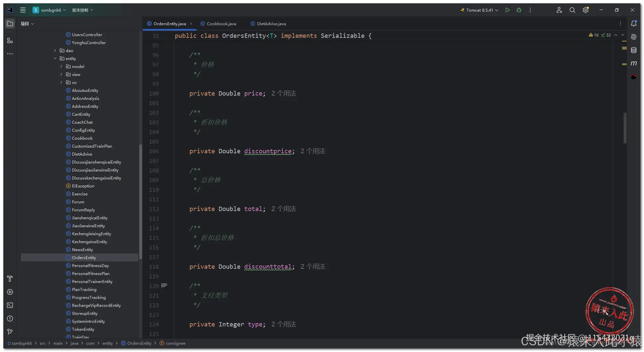The width and height of the screenshot is (644, 352).
Task: Open the Code With Me user icon
Action: [x=559, y=10]
